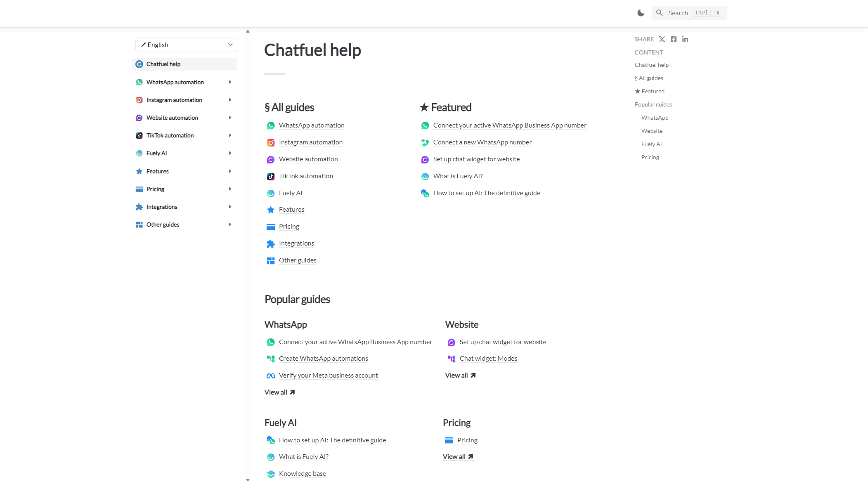The image size is (868, 482).
Task: Click the Instagram automation icon in sidebar
Action: click(x=140, y=100)
